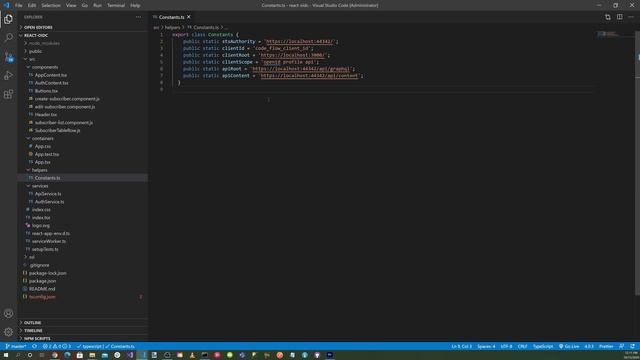Image resolution: width=640 pixels, height=360 pixels.
Task: Click the editor vertical scrollbar
Action: (637, 163)
